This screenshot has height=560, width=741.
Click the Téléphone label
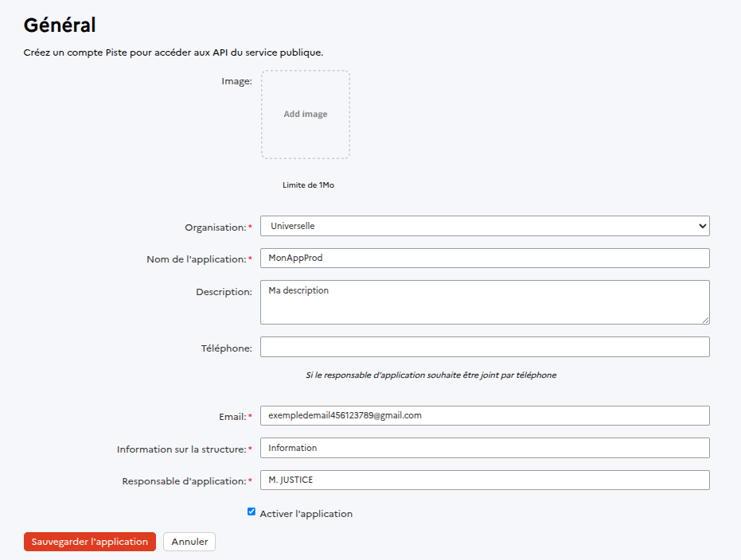226,348
